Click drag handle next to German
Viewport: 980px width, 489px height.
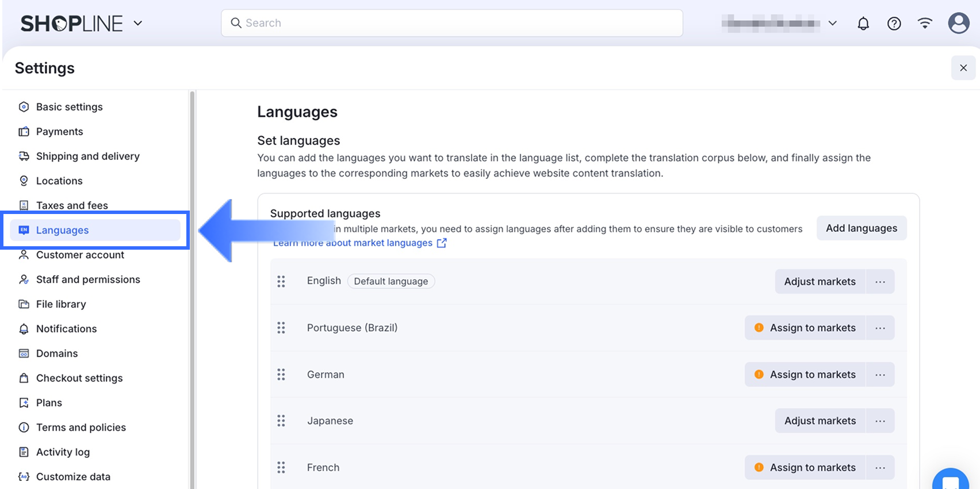point(281,375)
